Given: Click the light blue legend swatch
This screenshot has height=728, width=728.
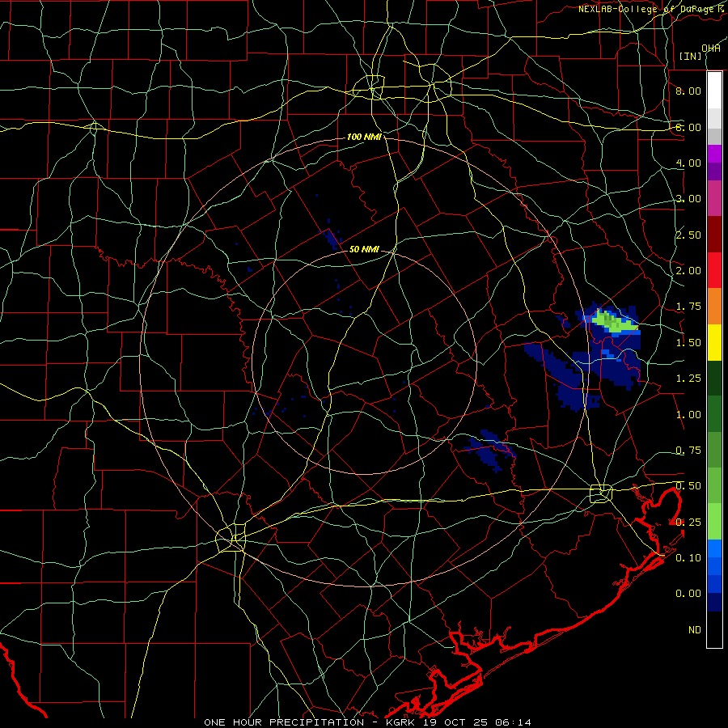Looking at the screenshot, I should click(714, 548).
